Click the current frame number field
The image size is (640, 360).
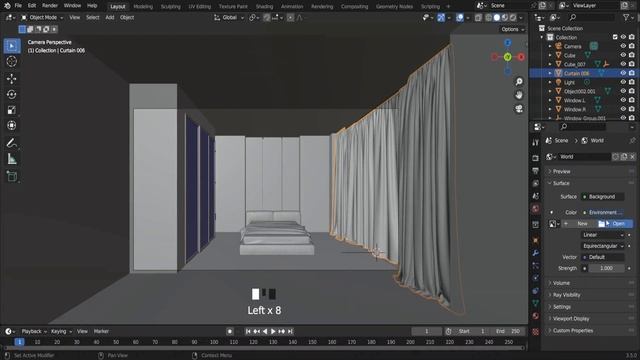pos(427,331)
